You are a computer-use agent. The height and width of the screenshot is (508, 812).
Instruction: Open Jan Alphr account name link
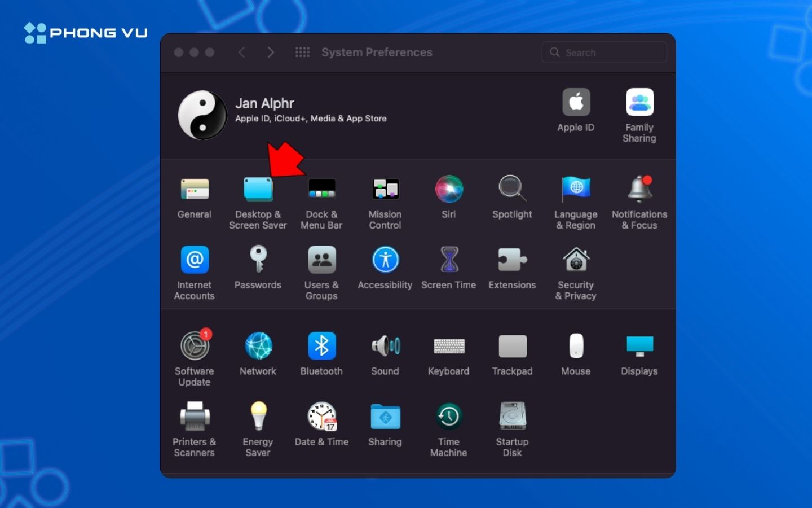point(264,103)
